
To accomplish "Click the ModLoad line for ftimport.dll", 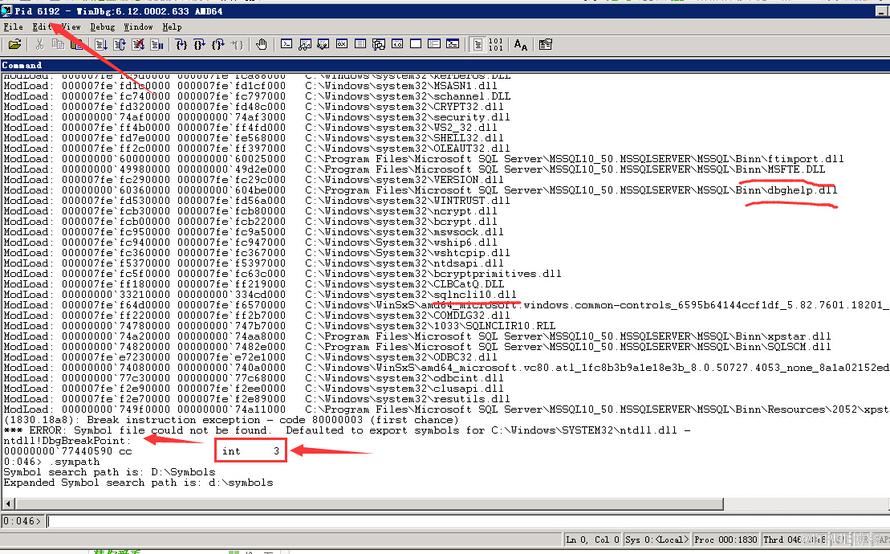I will (x=423, y=159).
